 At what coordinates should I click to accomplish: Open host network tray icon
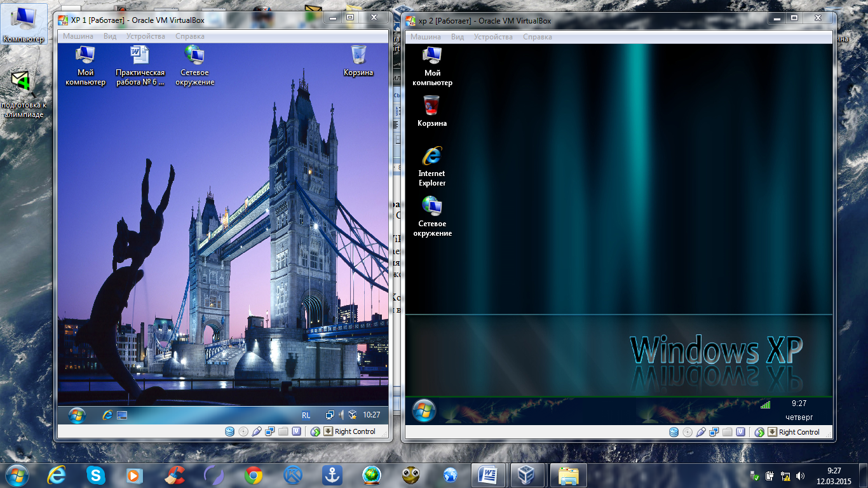point(785,475)
